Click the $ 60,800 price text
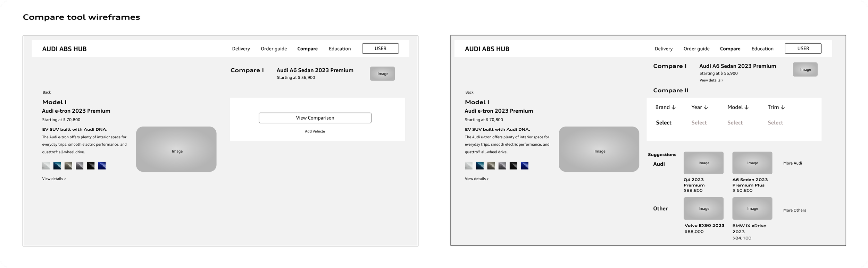 click(x=743, y=190)
